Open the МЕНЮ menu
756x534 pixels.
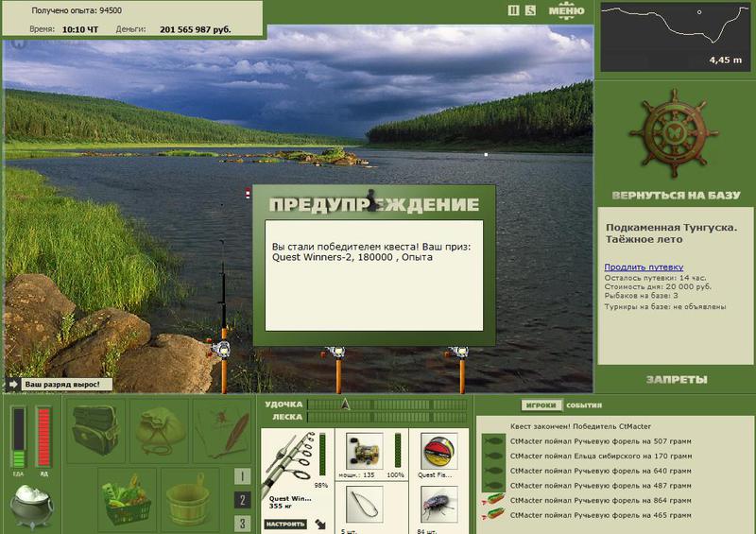point(566,10)
